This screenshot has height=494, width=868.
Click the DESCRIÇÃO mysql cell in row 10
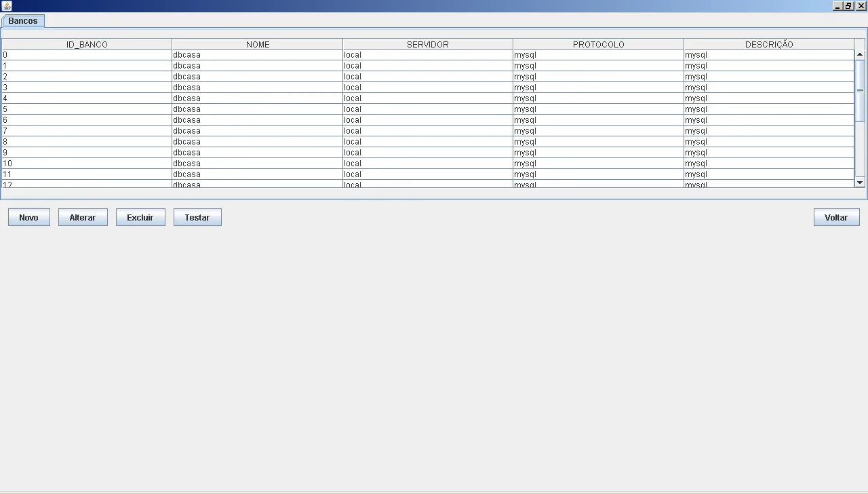tap(769, 164)
